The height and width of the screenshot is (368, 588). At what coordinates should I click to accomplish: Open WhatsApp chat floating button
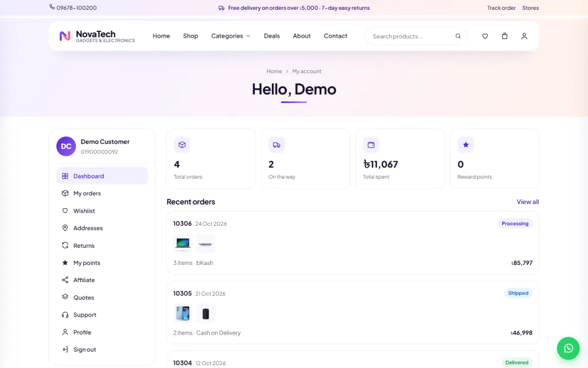tap(568, 348)
